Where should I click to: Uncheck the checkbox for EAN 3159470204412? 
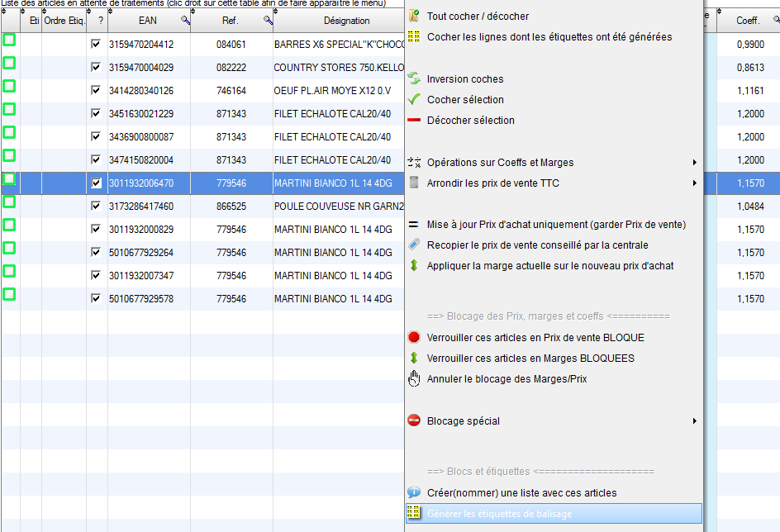pyautogui.click(x=97, y=44)
